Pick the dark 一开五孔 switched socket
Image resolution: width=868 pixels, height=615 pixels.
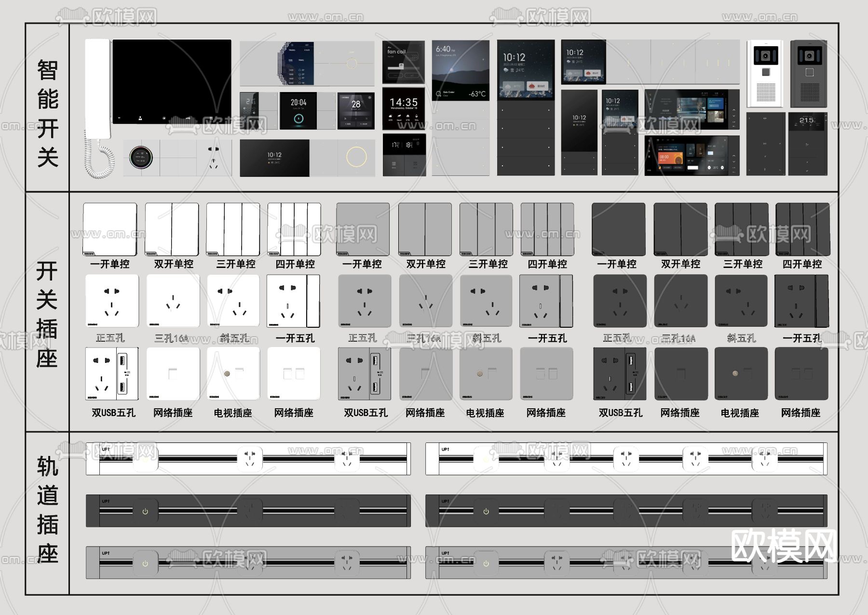point(801,301)
